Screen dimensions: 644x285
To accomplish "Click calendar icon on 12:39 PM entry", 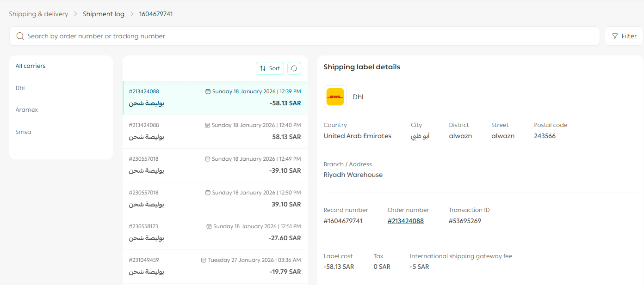I will click(x=208, y=91).
